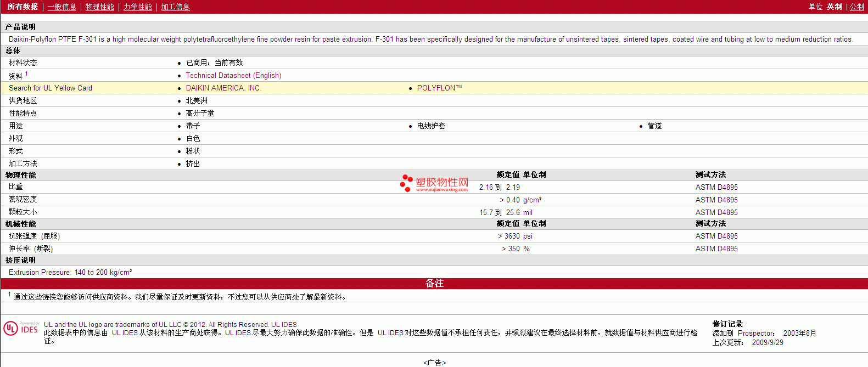
Task: Click the 修订记录 heading
Action: (x=727, y=324)
